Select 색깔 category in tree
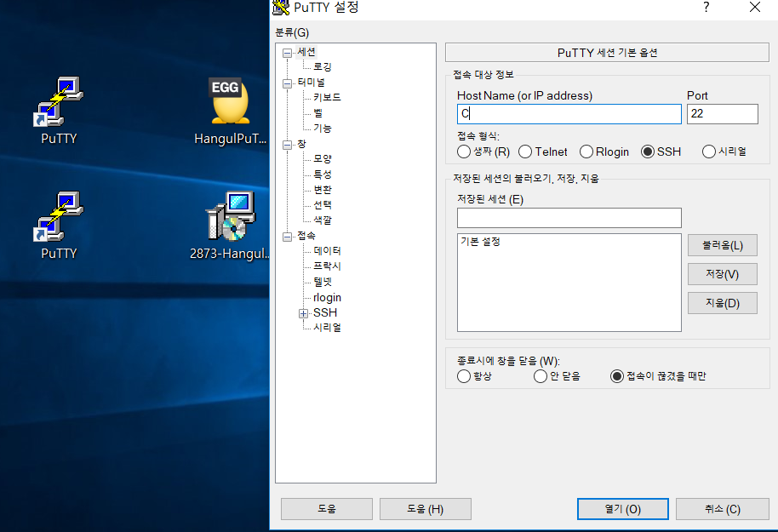This screenshot has height=532, width=778. (x=322, y=220)
